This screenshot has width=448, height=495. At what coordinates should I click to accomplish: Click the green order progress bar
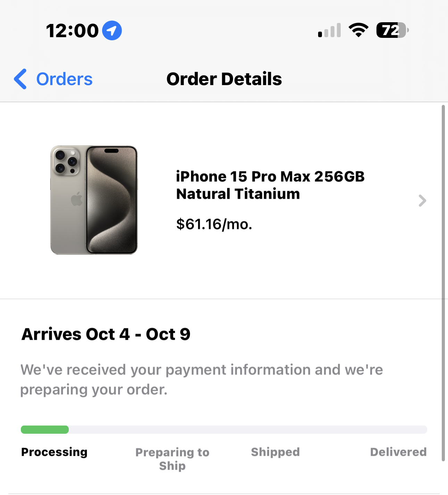[45, 430]
